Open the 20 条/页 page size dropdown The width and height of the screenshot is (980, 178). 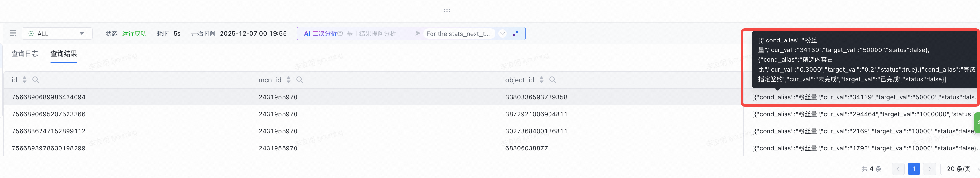pos(960,169)
